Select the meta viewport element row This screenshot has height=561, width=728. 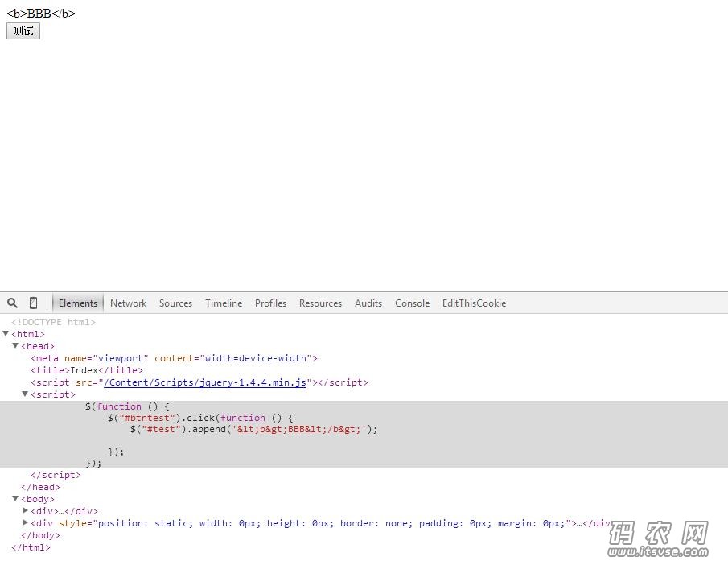click(174, 358)
